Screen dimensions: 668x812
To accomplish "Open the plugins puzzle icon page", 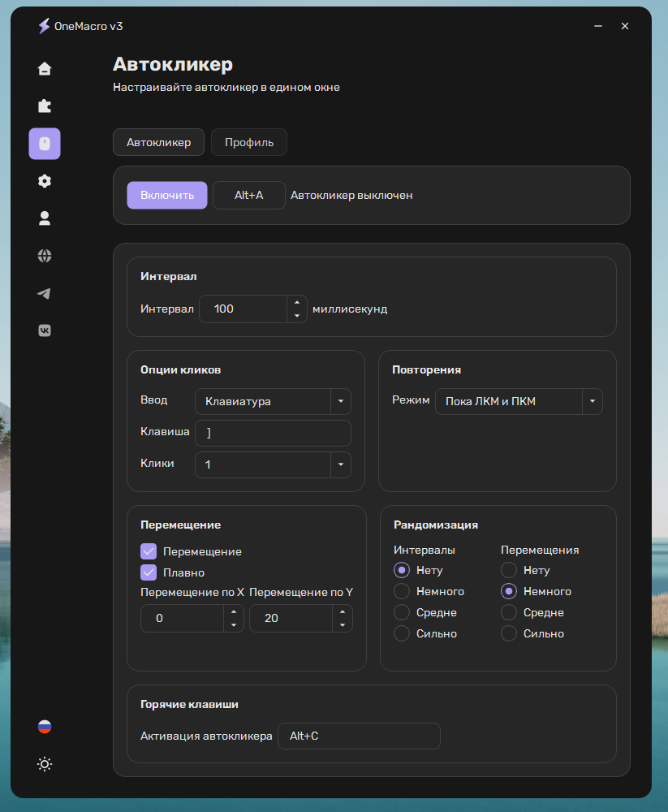I will tap(45, 106).
